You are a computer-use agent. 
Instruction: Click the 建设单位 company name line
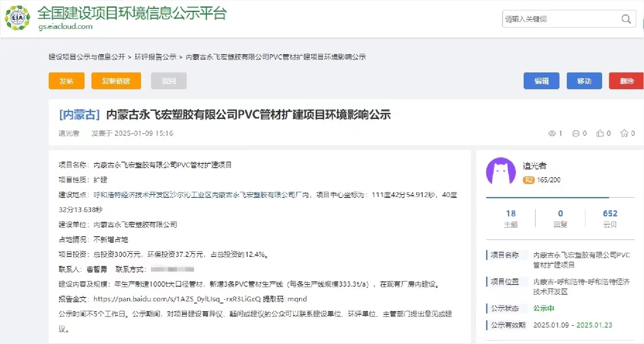pyautogui.click(x=118, y=225)
